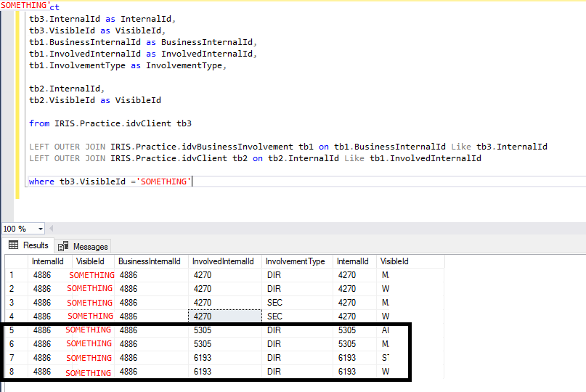The height and width of the screenshot is (392, 586).
Task: Click InvolvedInternalId cell 4270 in row 4
Action: (224, 317)
